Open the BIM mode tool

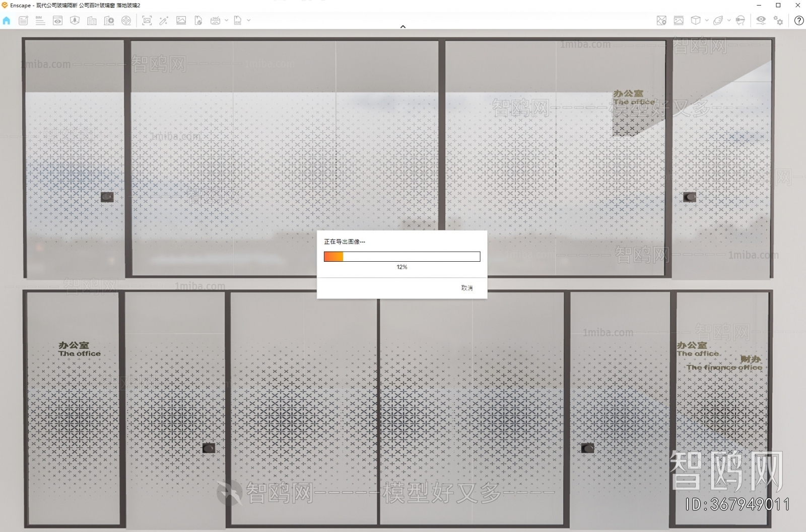click(x=41, y=21)
